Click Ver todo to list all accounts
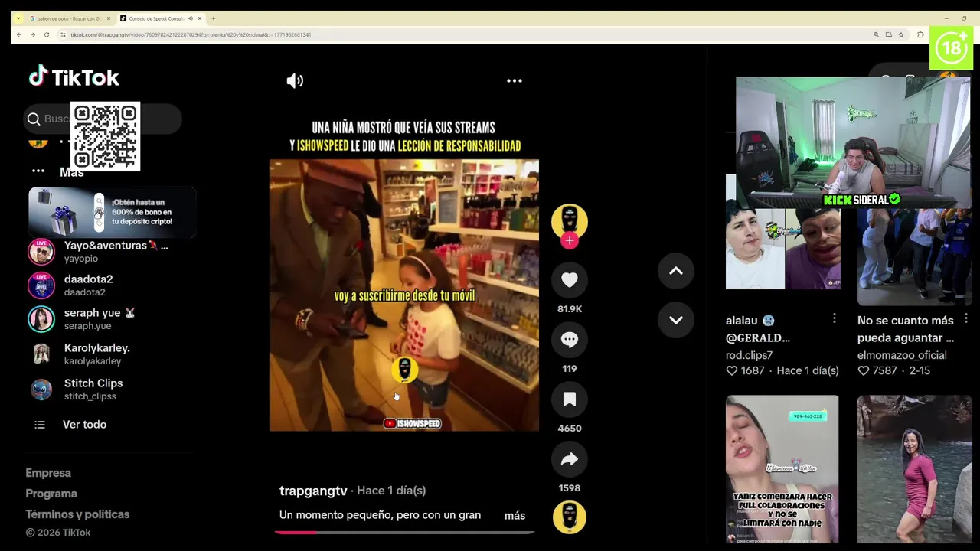 84,425
